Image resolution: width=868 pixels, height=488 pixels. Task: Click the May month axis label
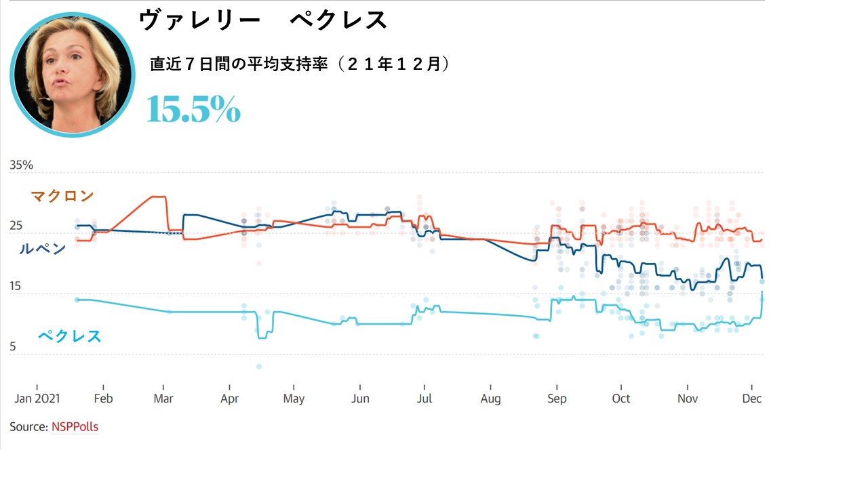point(294,399)
